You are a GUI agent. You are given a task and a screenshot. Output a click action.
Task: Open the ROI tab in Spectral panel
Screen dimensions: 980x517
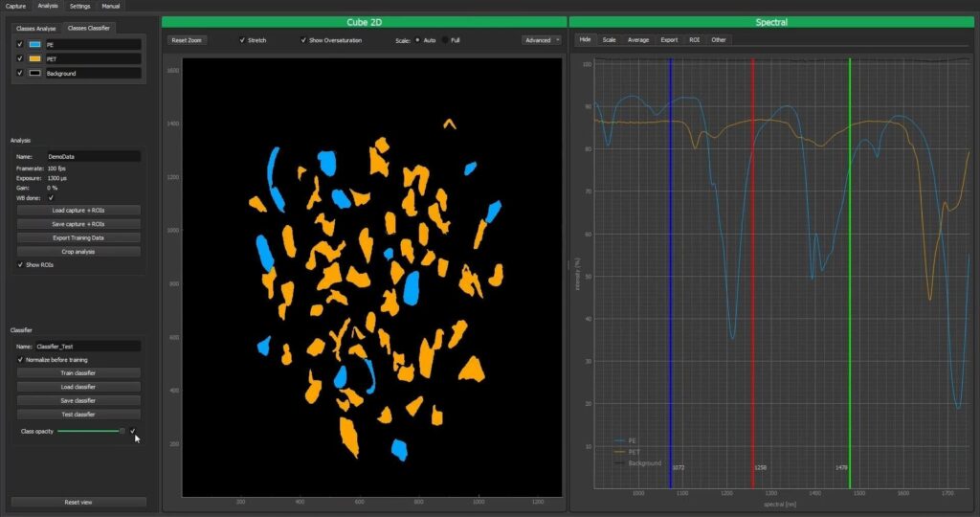click(x=694, y=40)
